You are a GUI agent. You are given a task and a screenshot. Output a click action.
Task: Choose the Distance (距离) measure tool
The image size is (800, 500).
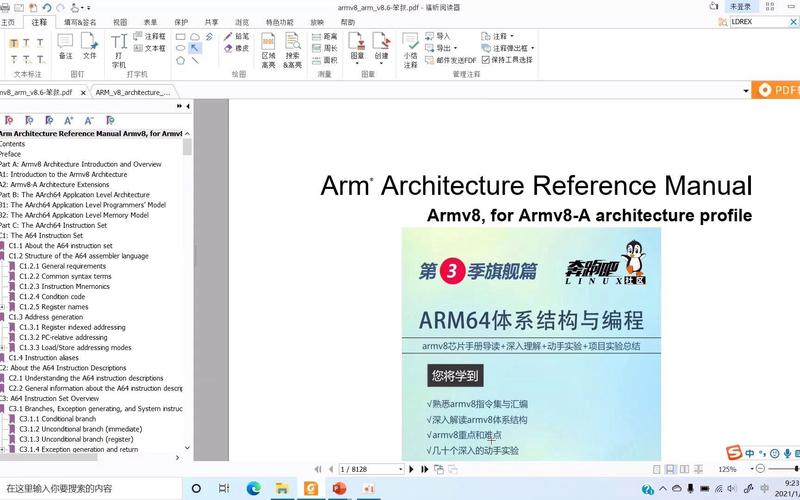[324, 37]
